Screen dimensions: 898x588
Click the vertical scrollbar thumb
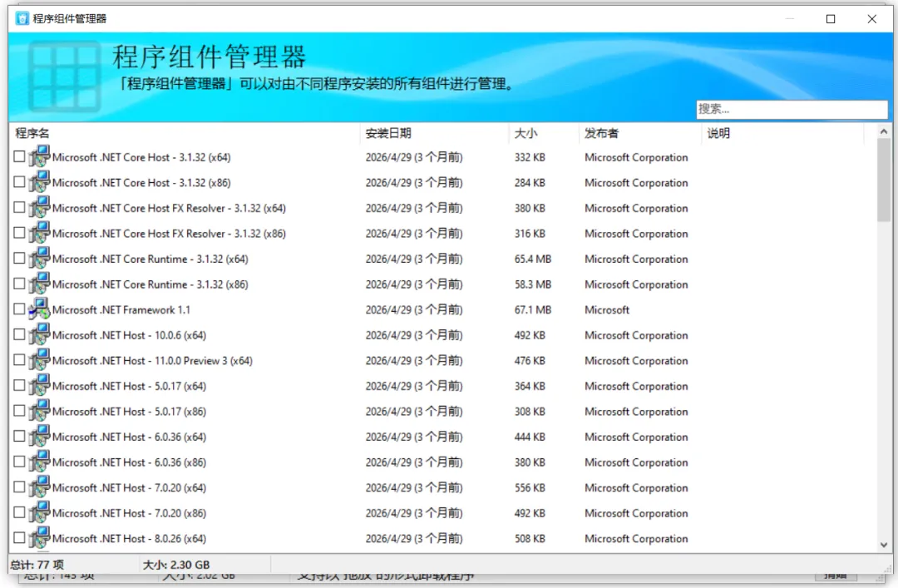coord(884,180)
